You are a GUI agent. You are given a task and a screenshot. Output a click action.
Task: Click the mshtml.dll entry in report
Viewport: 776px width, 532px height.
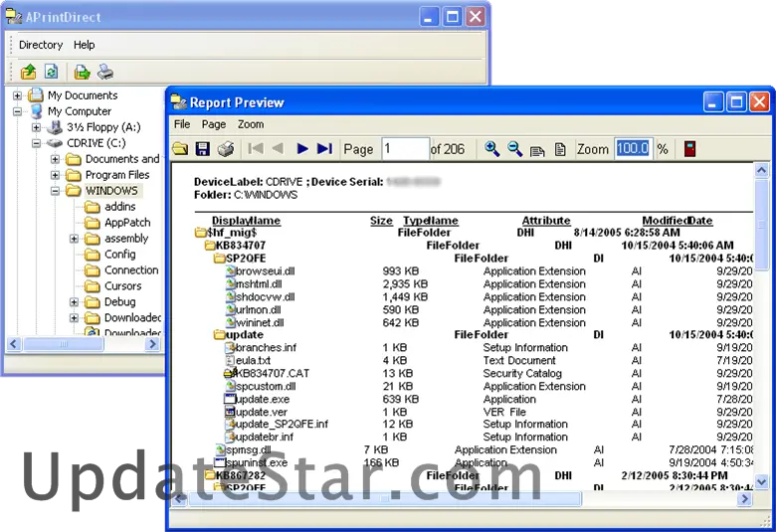(259, 284)
